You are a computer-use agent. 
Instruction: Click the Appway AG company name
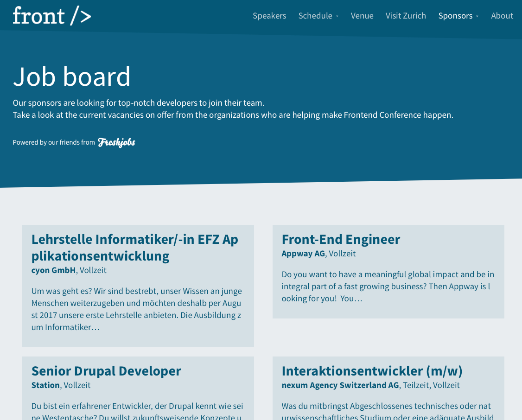click(303, 254)
